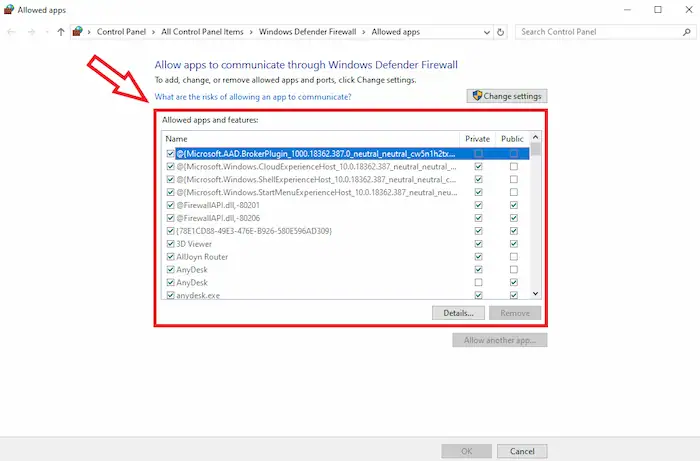
Task: Toggle Microsoft.AAD.BrokerPlugin enabled checkbox
Action: [170, 154]
